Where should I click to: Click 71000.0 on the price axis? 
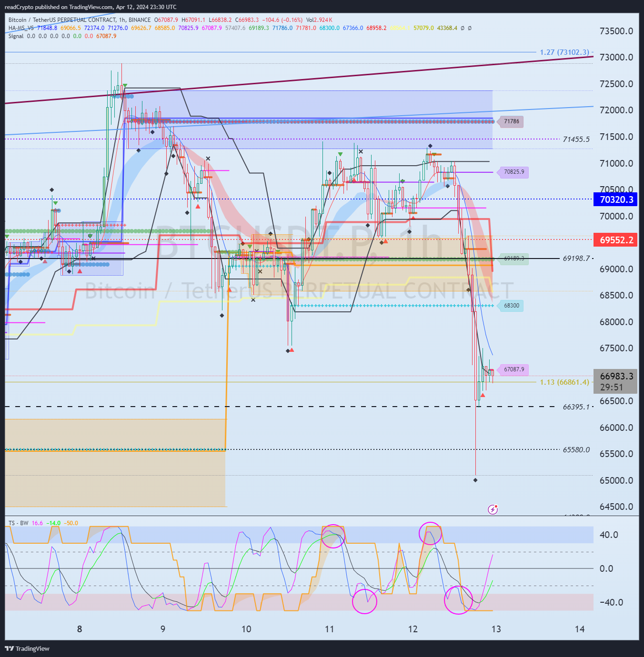tap(616, 164)
